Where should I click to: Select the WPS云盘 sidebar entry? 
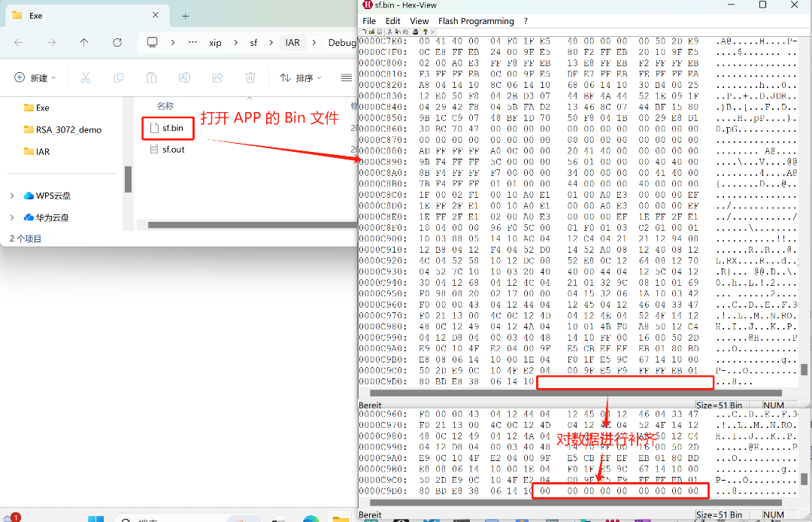click(54, 196)
